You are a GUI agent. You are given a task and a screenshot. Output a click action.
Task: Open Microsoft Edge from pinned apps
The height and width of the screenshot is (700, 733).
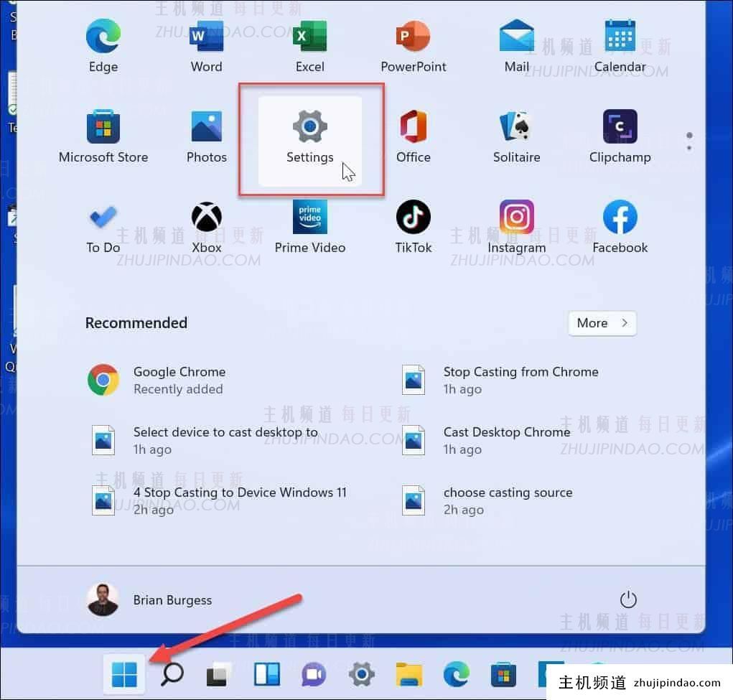[103, 43]
